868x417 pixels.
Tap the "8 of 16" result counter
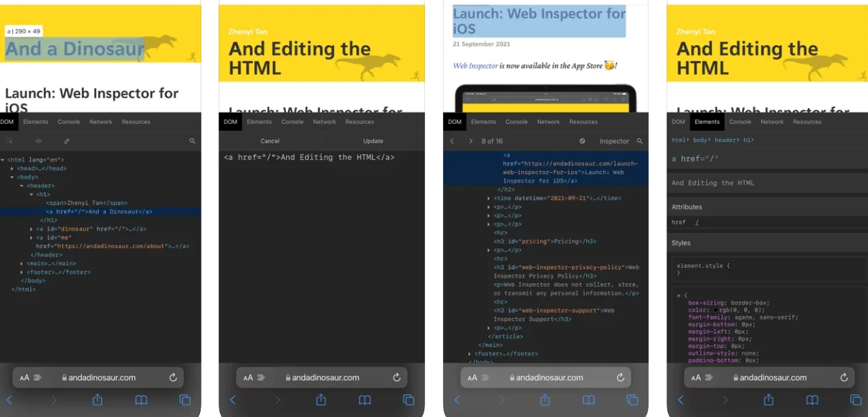coord(492,141)
